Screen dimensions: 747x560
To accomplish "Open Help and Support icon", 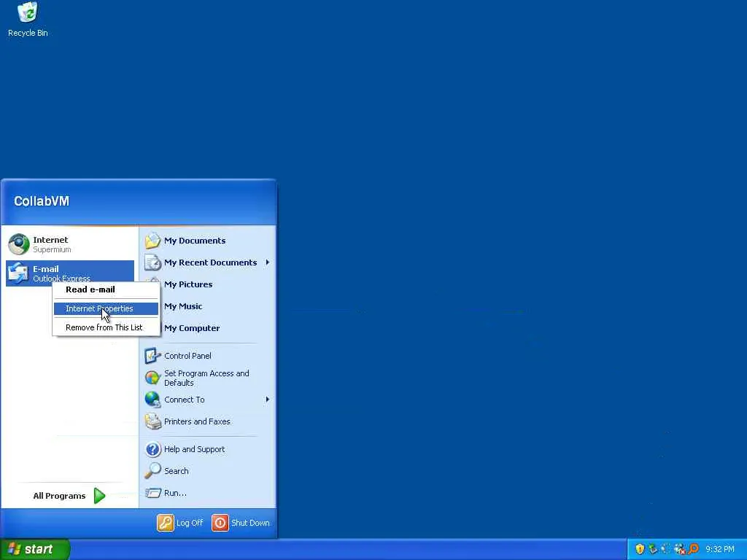I will click(152, 449).
